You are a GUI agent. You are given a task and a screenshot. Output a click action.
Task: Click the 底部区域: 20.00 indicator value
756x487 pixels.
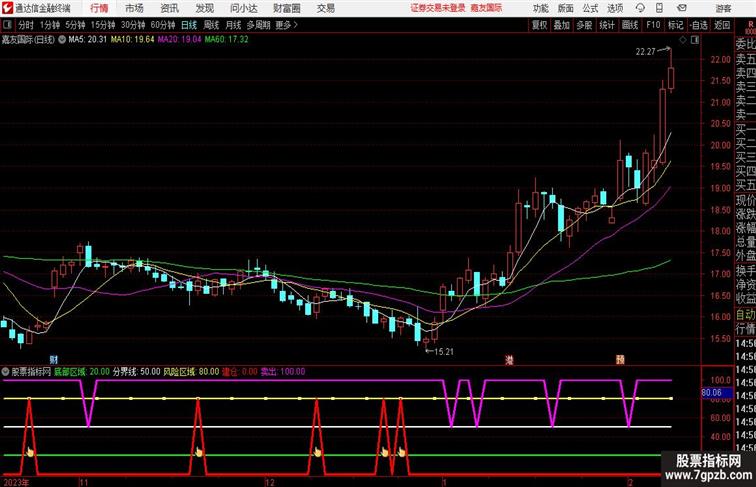pos(81,372)
